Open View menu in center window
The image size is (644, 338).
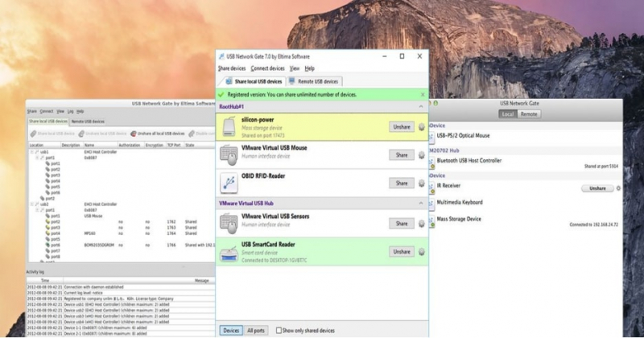tap(295, 68)
